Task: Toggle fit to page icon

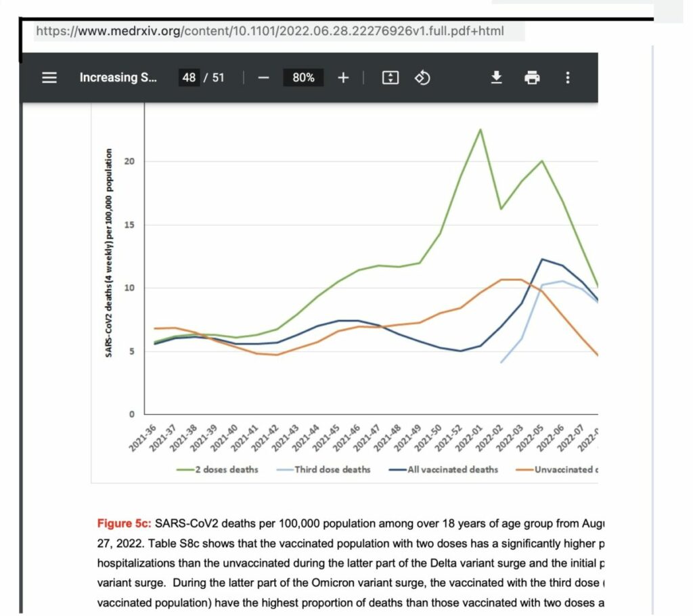Action: (x=390, y=78)
